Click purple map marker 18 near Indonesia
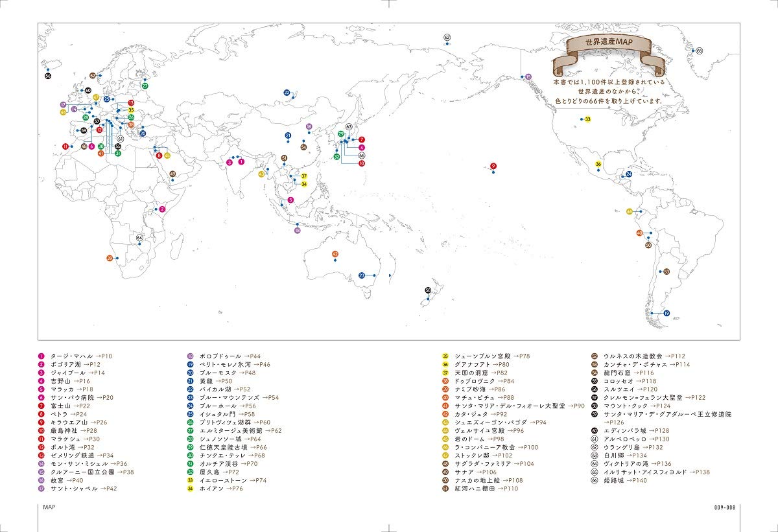 298,230
